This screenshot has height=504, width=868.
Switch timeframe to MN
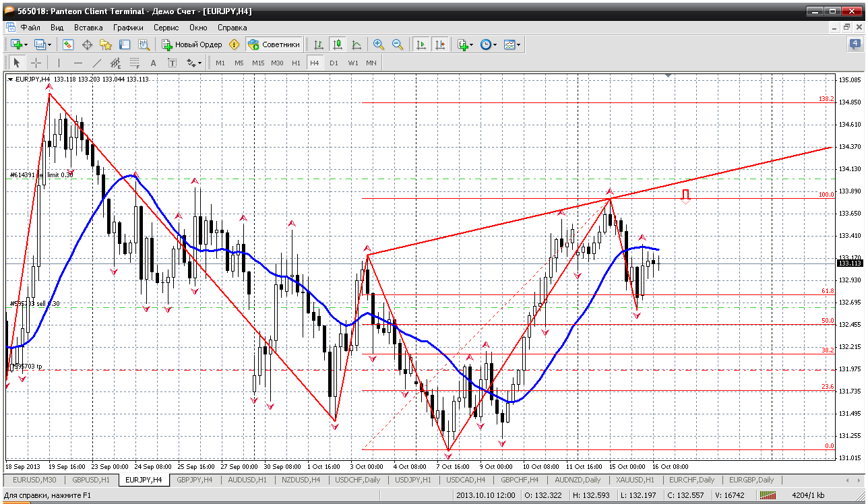click(371, 63)
